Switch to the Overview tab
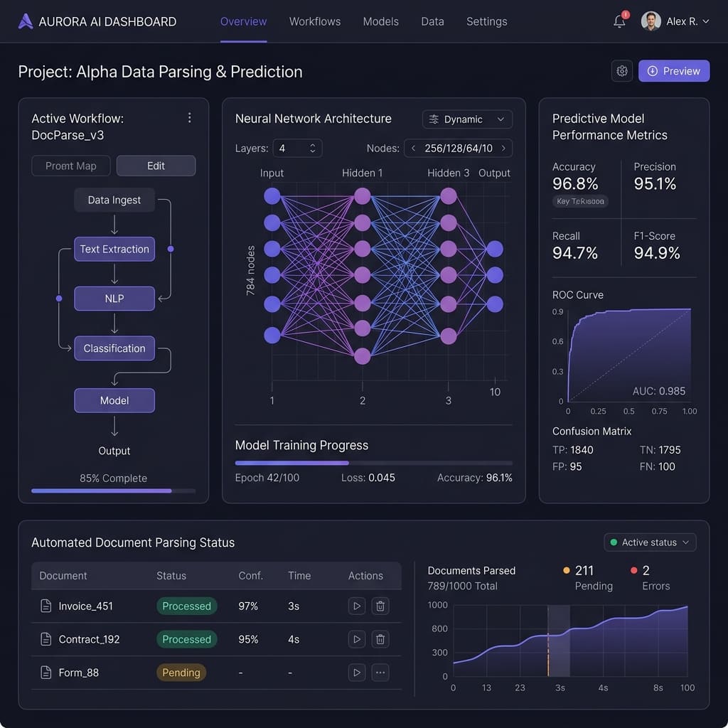This screenshot has width=728, height=728. coord(243,21)
